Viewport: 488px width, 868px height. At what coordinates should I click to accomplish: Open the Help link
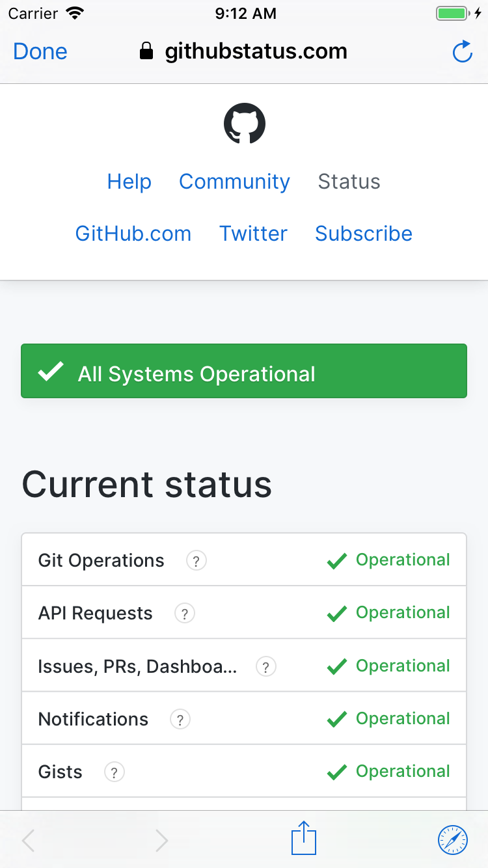point(129,182)
